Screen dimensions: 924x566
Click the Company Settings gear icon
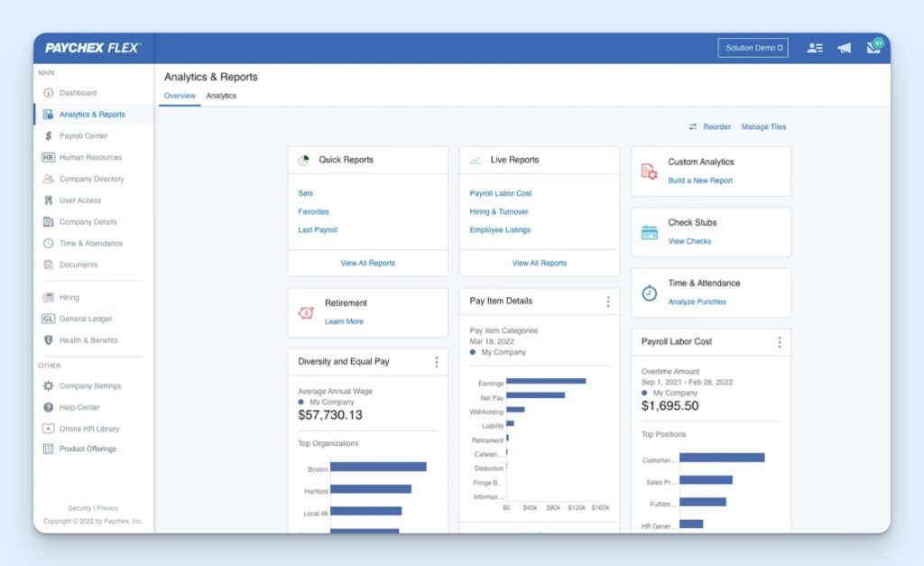[x=49, y=385]
